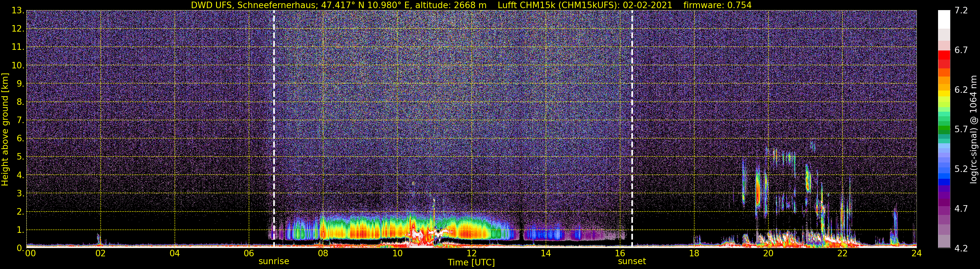This screenshot has width=980, height=269.
Task: Click the colorbar value '6.7'
Action: [x=961, y=50]
